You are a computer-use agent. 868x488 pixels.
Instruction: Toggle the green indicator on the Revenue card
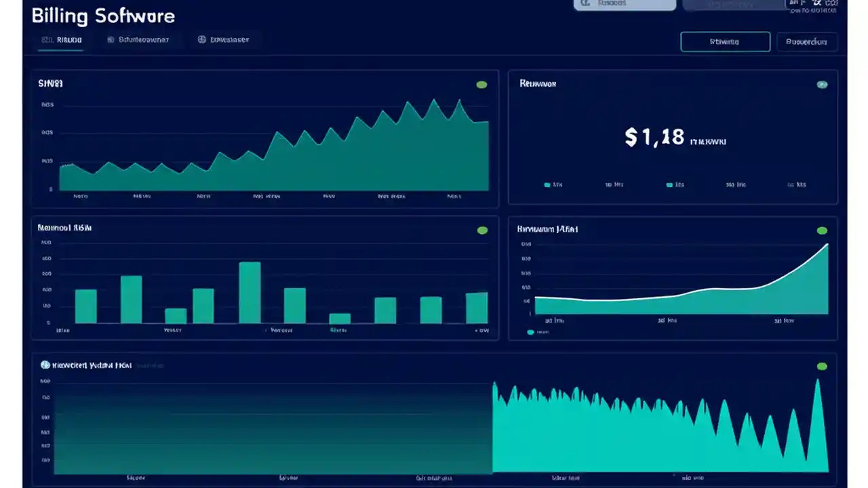[x=822, y=84]
